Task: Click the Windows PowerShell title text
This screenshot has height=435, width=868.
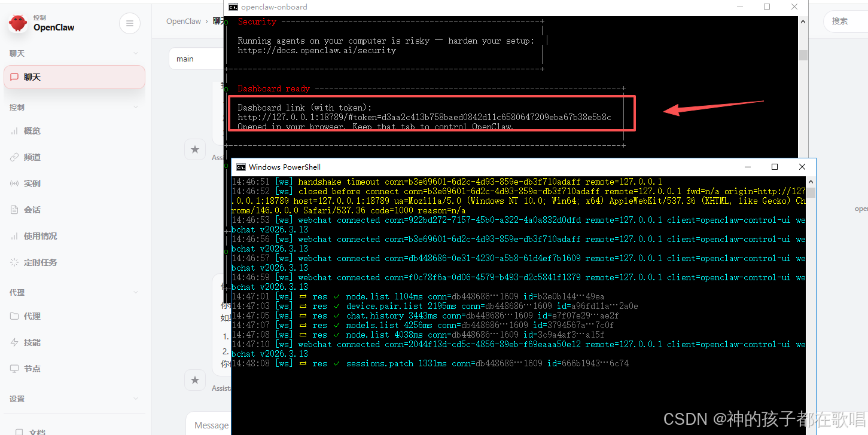Action: [285, 167]
